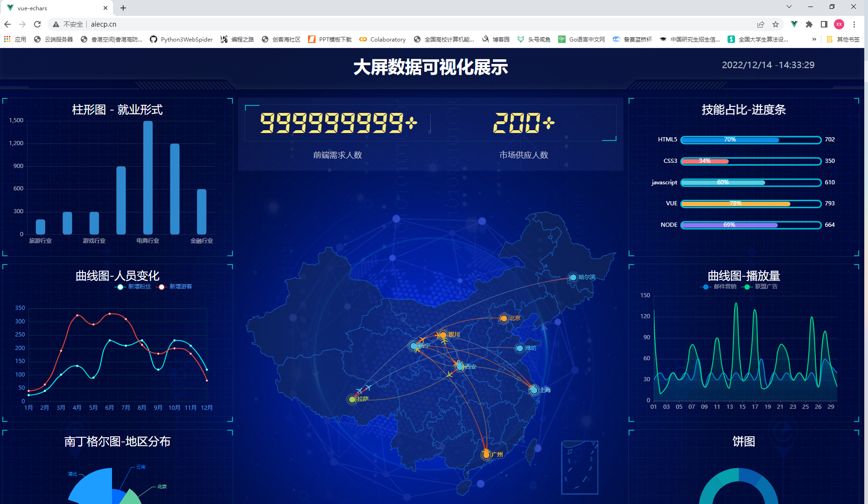This screenshot has width=868, height=504.
Task: Open the Vue devtools extension icon
Action: tap(794, 24)
